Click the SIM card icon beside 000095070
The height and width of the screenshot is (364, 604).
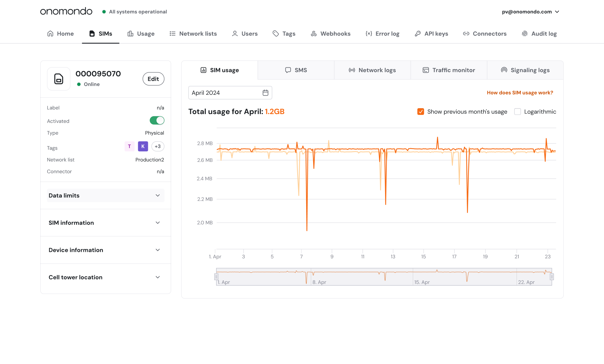[59, 79]
